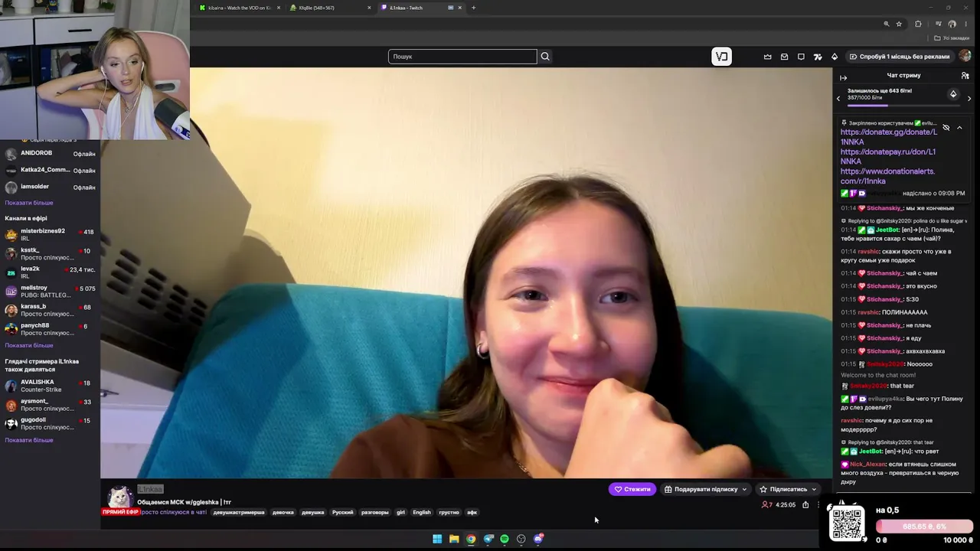The height and width of the screenshot is (551, 980).
Task: Expand the Subscribe button dropdown arrow
Action: (814, 489)
